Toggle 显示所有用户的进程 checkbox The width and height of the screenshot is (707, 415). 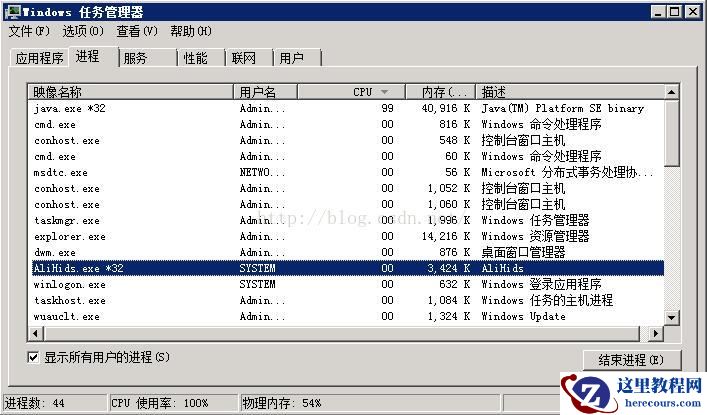tap(33, 358)
